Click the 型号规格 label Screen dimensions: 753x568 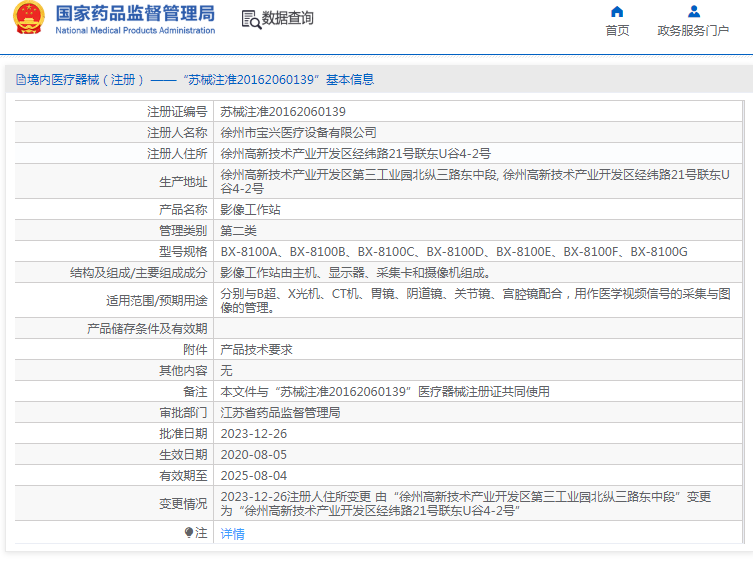coord(183,252)
